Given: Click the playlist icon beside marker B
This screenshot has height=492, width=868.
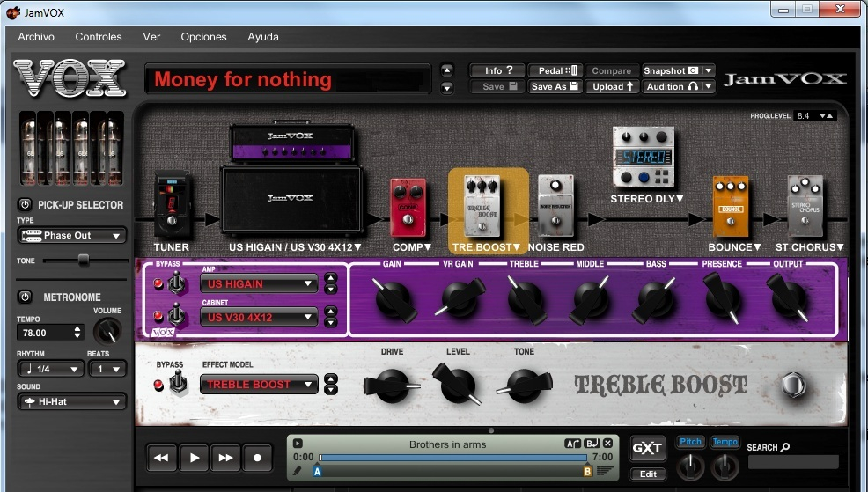Looking at the screenshot, I should [x=605, y=471].
